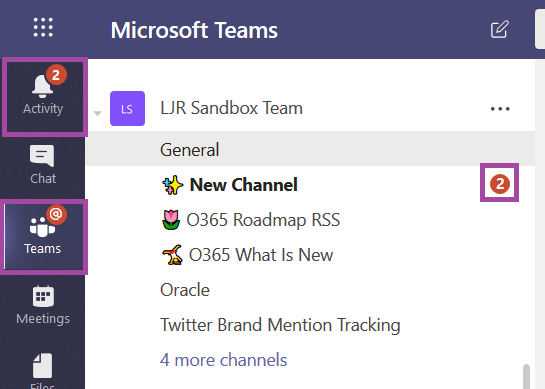Click the teams list scrollbar

click(x=527, y=376)
